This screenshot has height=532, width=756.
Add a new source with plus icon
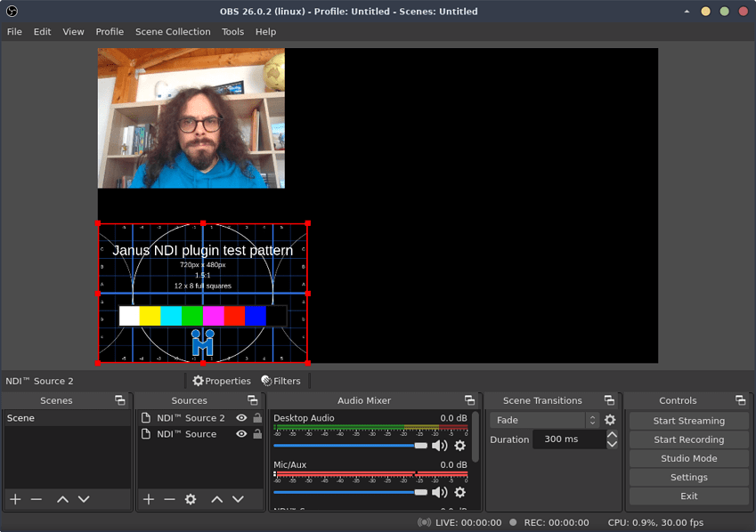click(149, 499)
